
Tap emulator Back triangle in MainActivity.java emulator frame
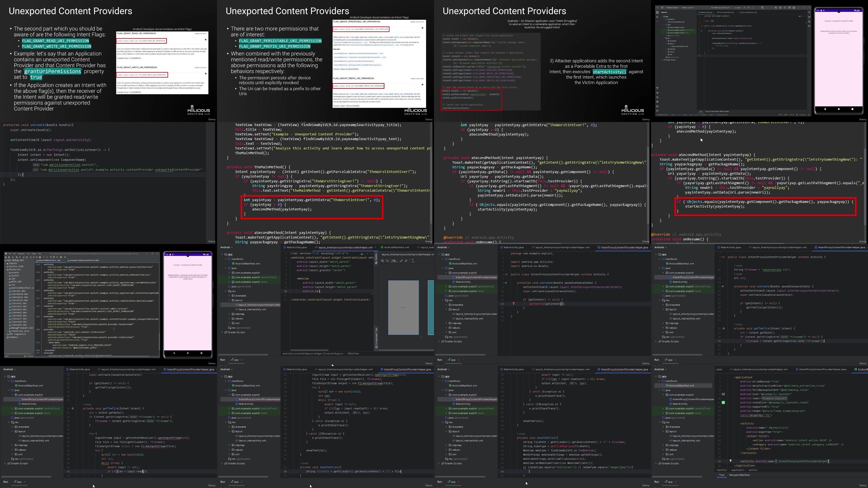(825, 109)
